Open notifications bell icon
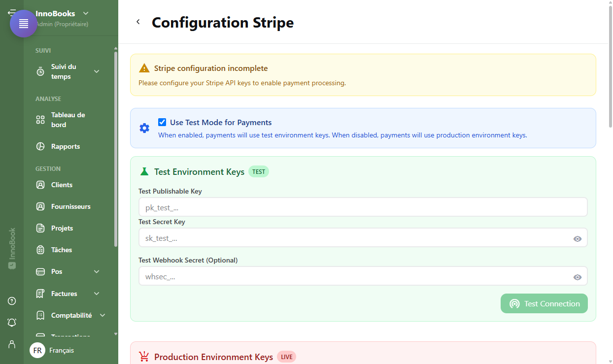 pos(12,322)
